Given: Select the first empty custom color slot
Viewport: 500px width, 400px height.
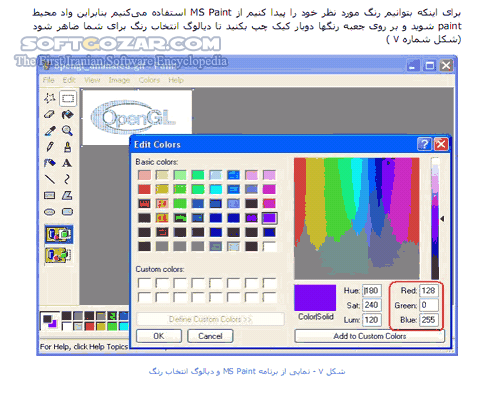Looking at the screenshot, I should (144, 283).
